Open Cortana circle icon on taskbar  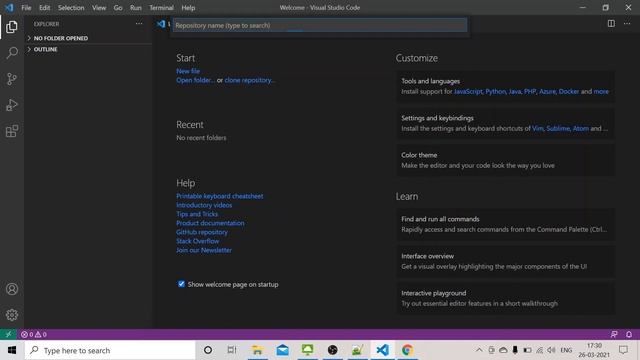click(208, 350)
